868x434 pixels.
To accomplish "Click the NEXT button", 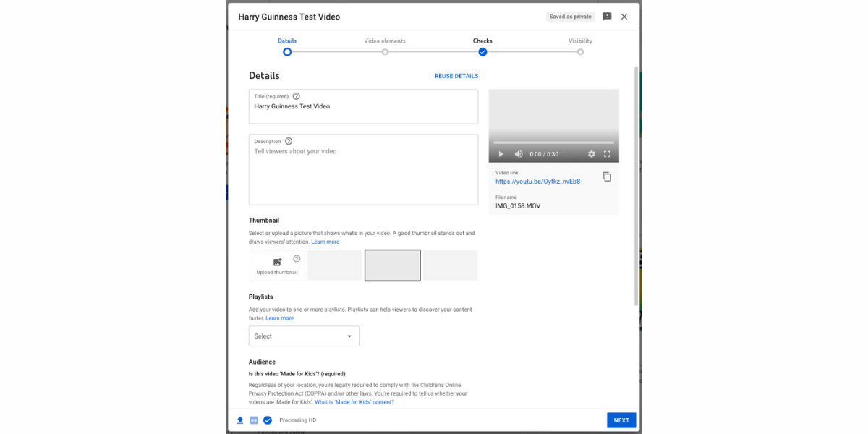I will (x=621, y=420).
